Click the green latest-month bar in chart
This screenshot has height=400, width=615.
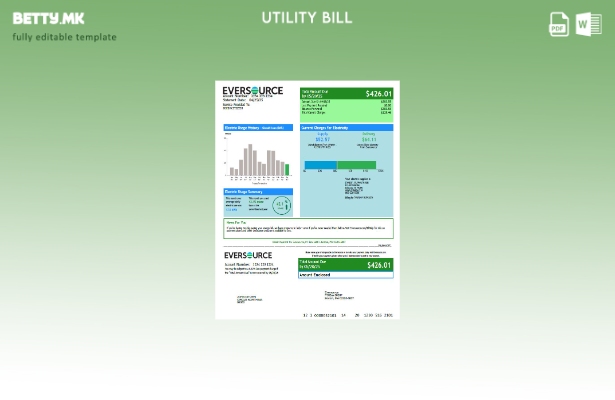pyautogui.click(x=287, y=171)
